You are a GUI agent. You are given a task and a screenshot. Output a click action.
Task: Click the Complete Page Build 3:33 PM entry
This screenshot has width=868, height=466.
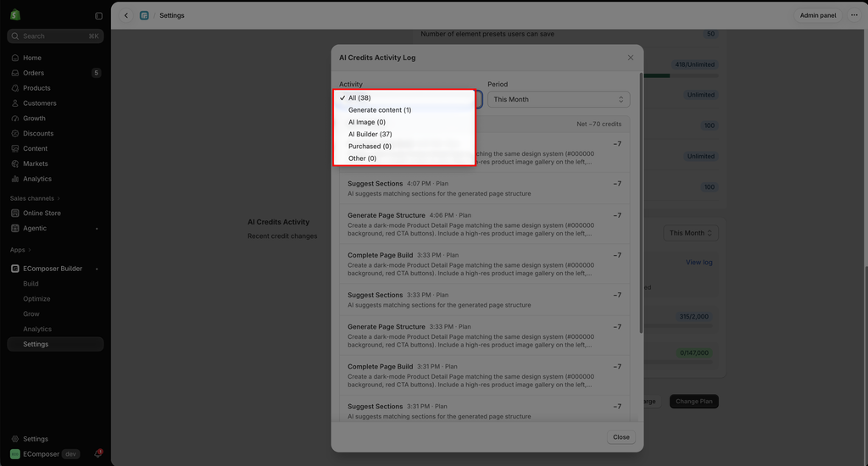click(x=484, y=264)
